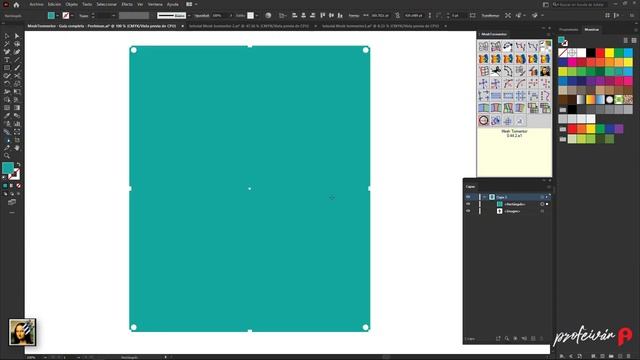Click Mona Lisa thumbnail at bottom left
Image resolution: width=640 pixels, height=360 pixels.
(x=22, y=332)
